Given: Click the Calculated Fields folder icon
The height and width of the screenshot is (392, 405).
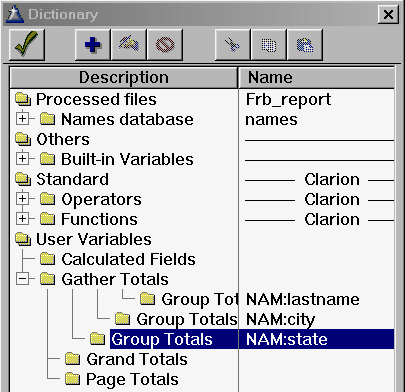Looking at the screenshot, I should 48,259.
